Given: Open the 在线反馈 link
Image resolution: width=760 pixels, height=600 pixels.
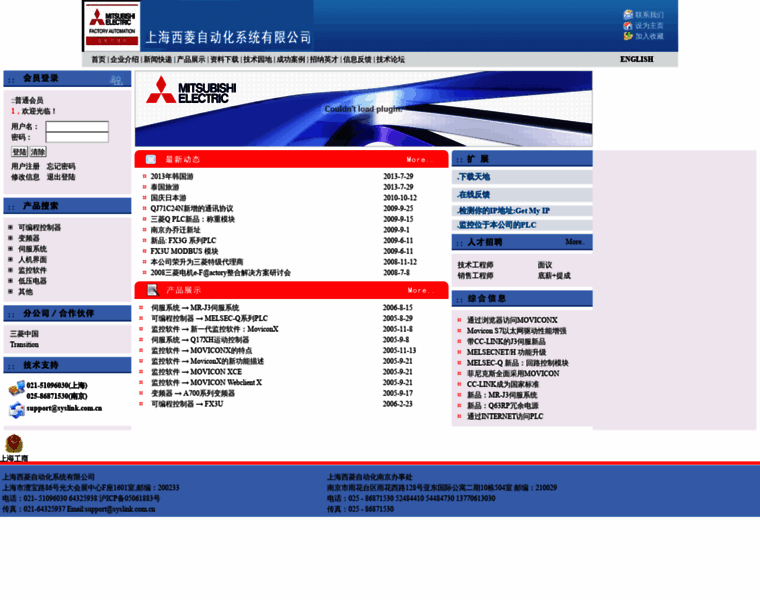Looking at the screenshot, I should pyautogui.click(x=473, y=194).
